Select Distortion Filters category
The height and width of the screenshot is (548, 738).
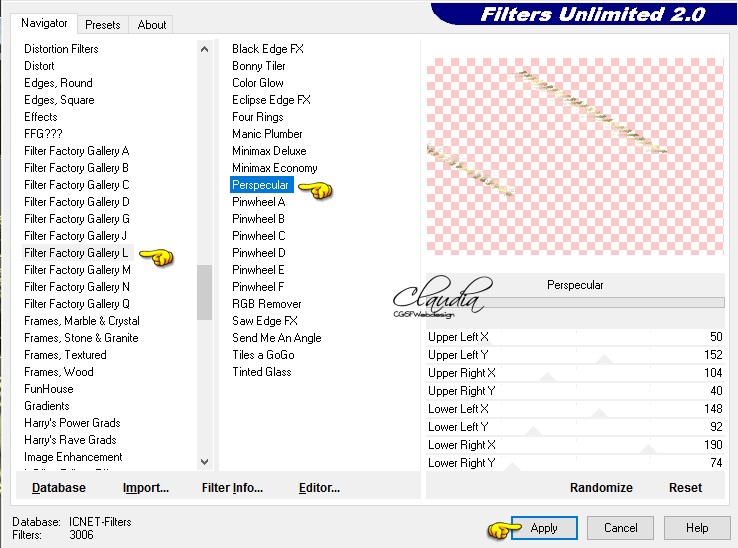pyautogui.click(x=61, y=49)
